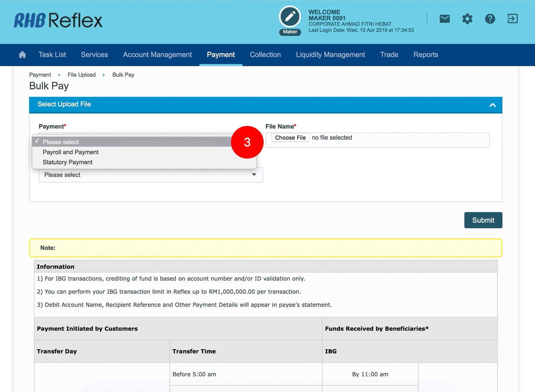Open the second Please select dropdown
The width and height of the screenshot is (535, 392).
tap(150, 175)
